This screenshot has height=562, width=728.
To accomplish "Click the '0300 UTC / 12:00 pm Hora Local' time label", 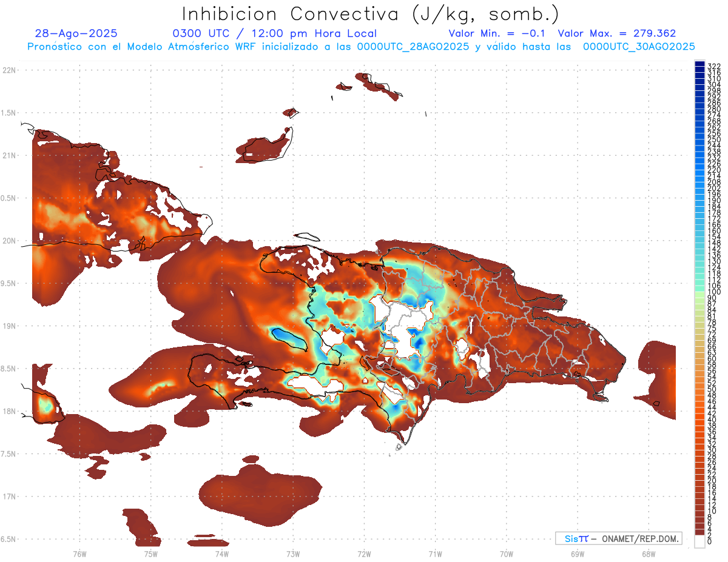I will (275, 33).
